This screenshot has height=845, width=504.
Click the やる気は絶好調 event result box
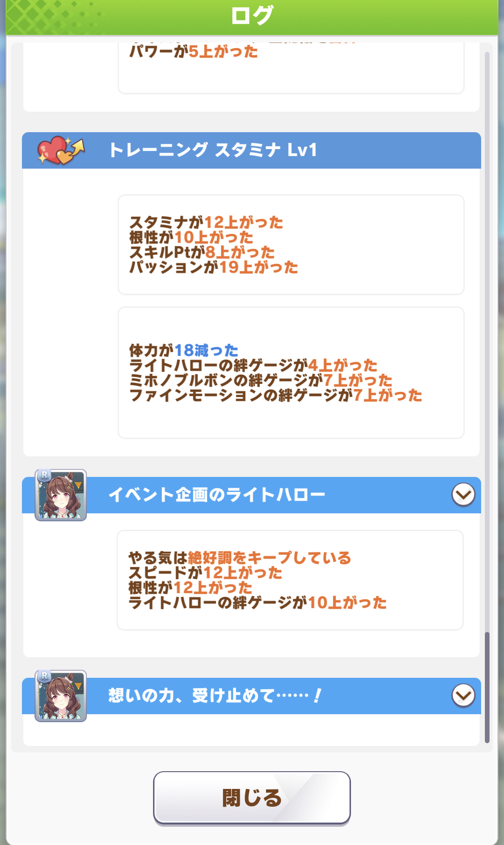point(290,580)
